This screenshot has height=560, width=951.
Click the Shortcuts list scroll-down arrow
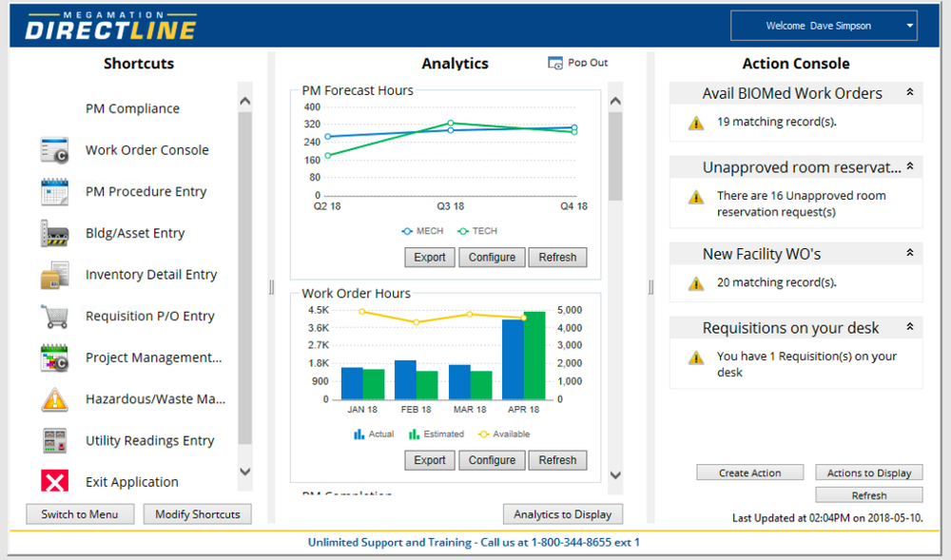[x=245, y=472]
